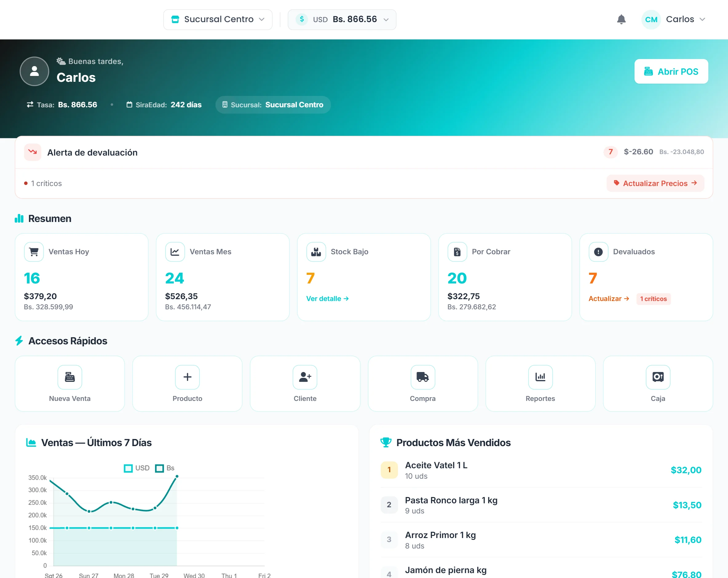Open the notifications bell
The image size is (728, 578).
click(621, 19)
